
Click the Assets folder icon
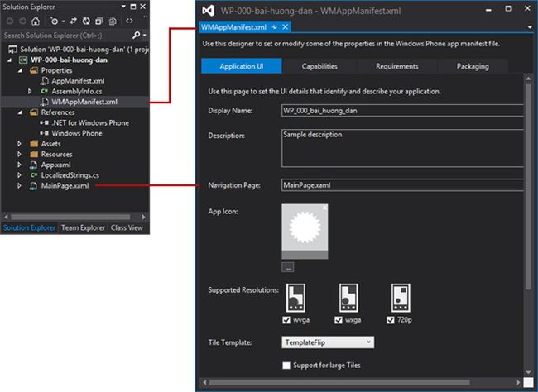[x=34, y=144]
